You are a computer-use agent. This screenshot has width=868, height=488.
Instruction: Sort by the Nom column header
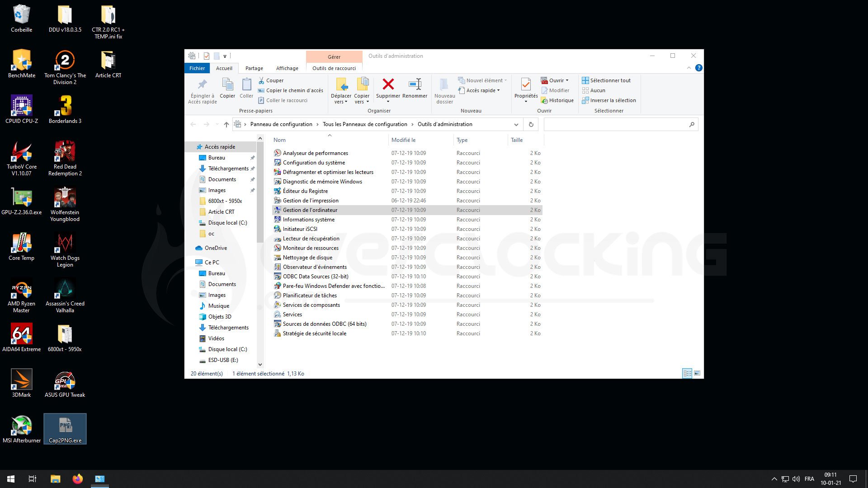329,140
